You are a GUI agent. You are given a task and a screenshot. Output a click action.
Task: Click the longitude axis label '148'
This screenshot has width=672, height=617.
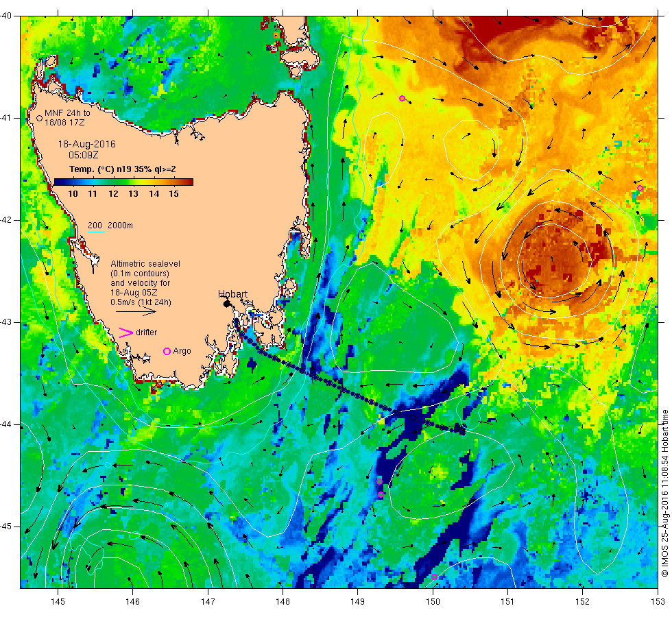(283, 602)
